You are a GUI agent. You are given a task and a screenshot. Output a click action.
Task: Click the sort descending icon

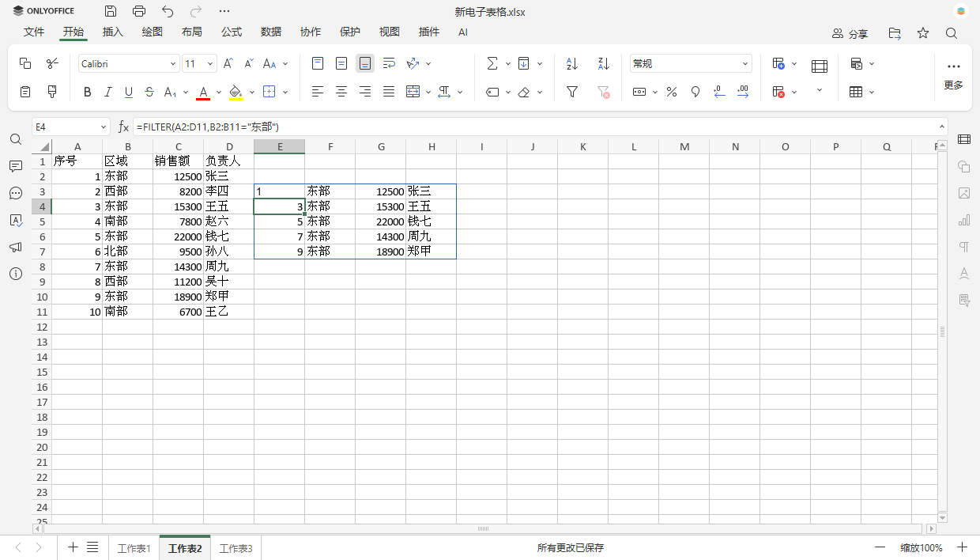coord(604,63)
